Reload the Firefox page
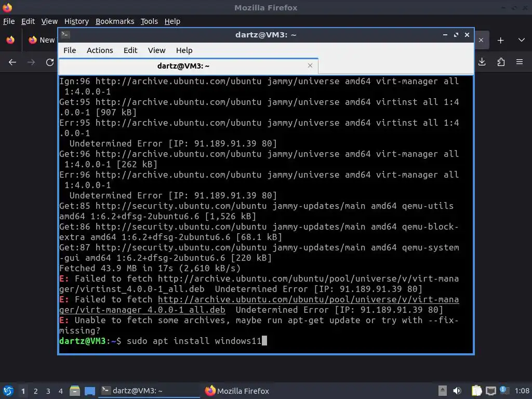 50,62
